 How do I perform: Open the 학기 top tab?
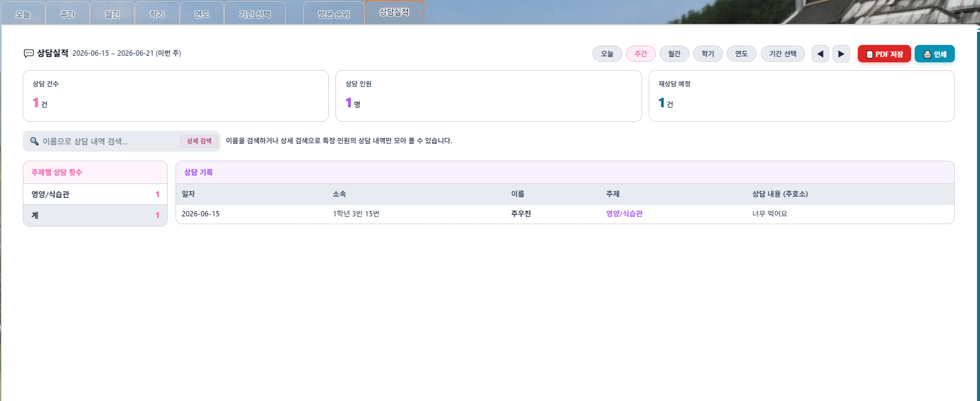point(157,14)
